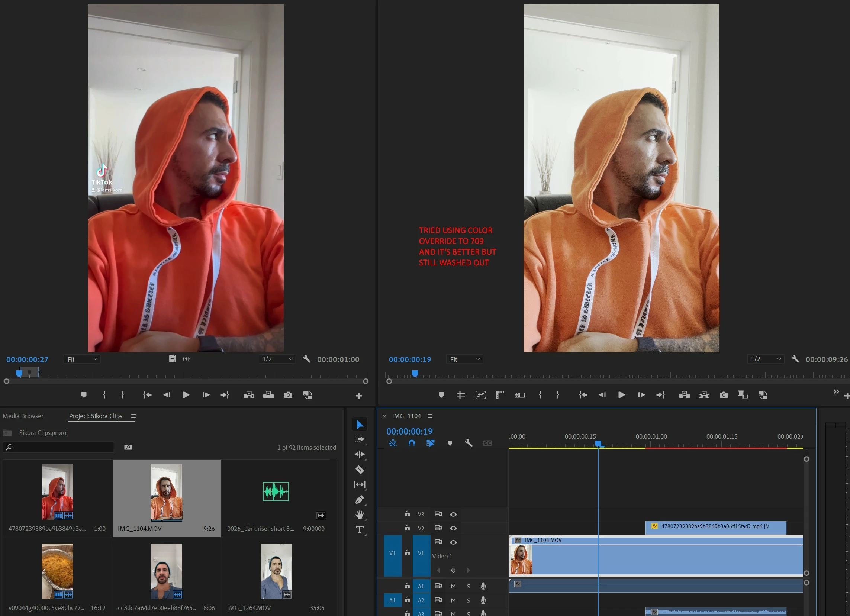Click New Bin icon beside project search
This screenshot has width=850, height=616.
coord(128,446)
